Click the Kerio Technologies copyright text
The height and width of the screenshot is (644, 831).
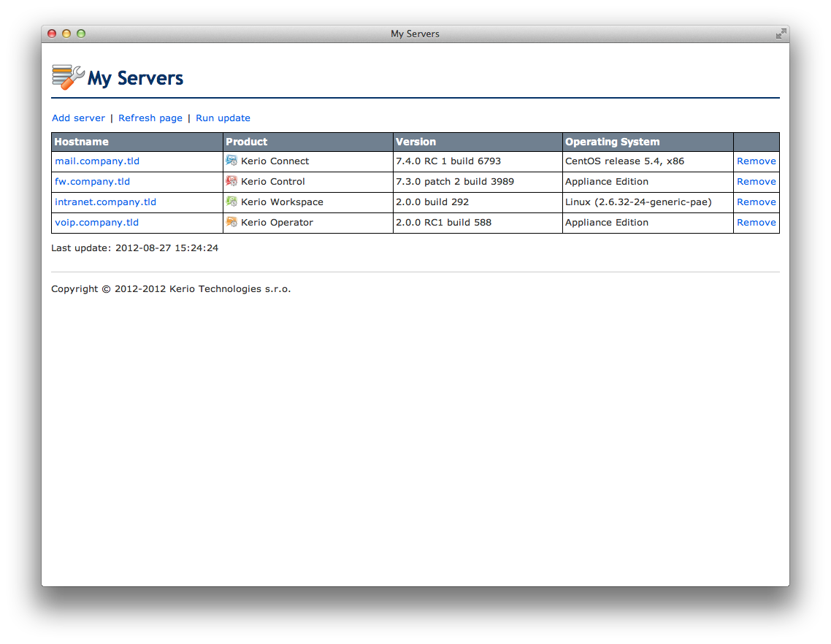point(171,289)
